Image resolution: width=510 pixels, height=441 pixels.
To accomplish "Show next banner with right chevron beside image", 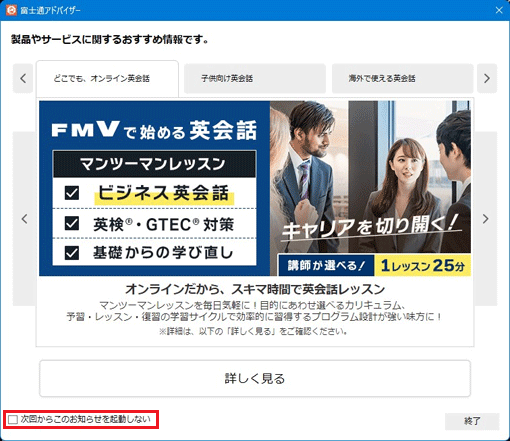I will click(x=486, y=219).
